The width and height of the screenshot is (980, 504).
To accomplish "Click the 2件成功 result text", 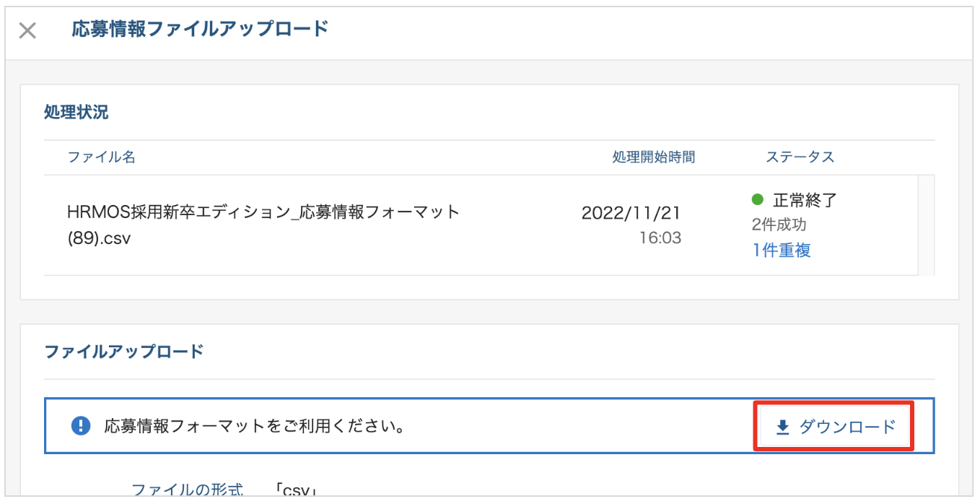I will pos(779,225).
